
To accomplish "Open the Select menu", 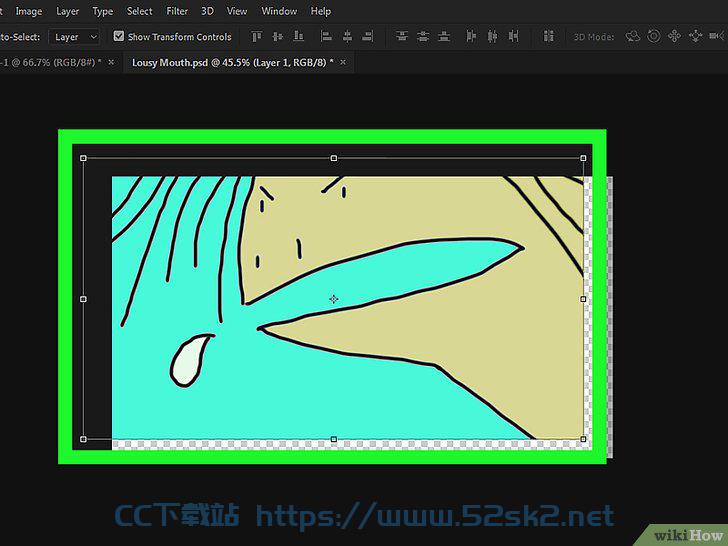I will (139, 11).
